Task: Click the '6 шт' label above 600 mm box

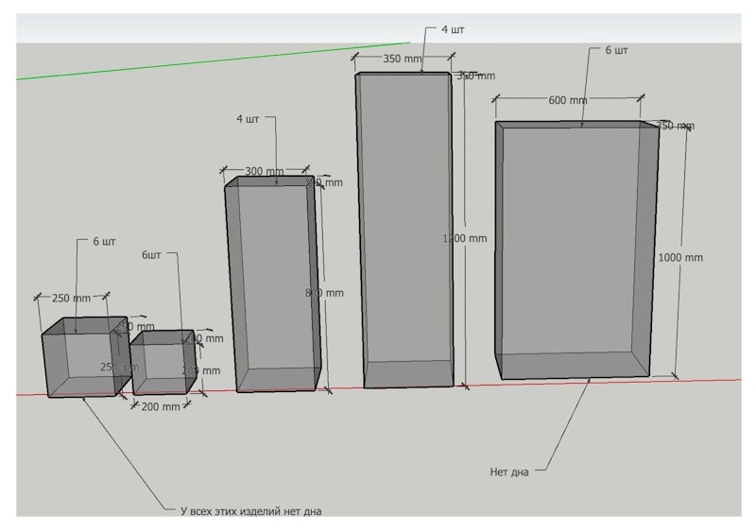Action: [616, 50]
